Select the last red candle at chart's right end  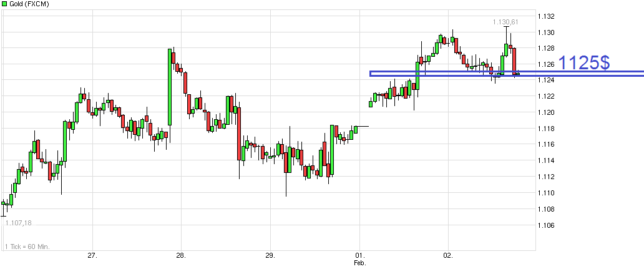pos(514,61)
